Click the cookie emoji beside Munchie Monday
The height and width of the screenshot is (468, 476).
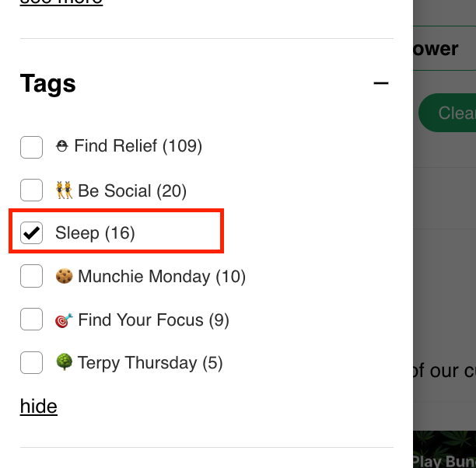[x=64, y=277]
